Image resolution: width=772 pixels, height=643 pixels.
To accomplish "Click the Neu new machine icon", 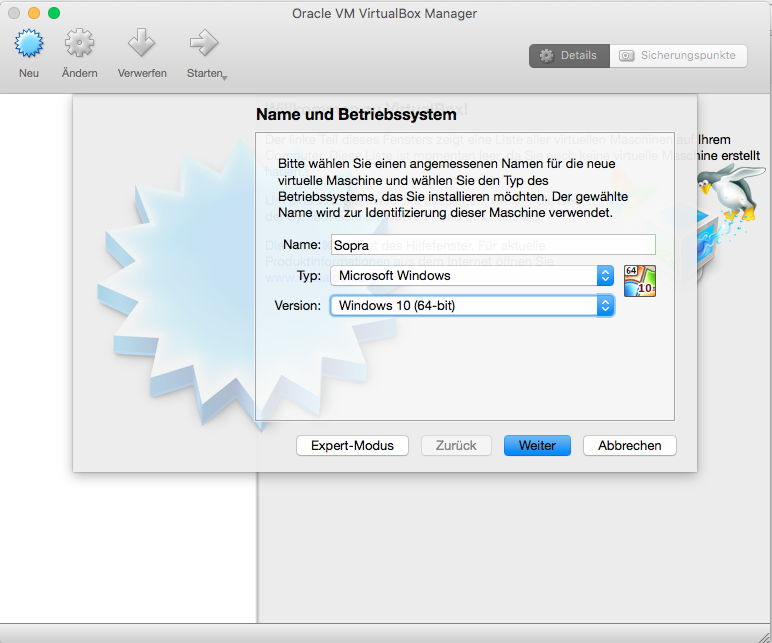I will pyautogui.click(x=30, y=44).
